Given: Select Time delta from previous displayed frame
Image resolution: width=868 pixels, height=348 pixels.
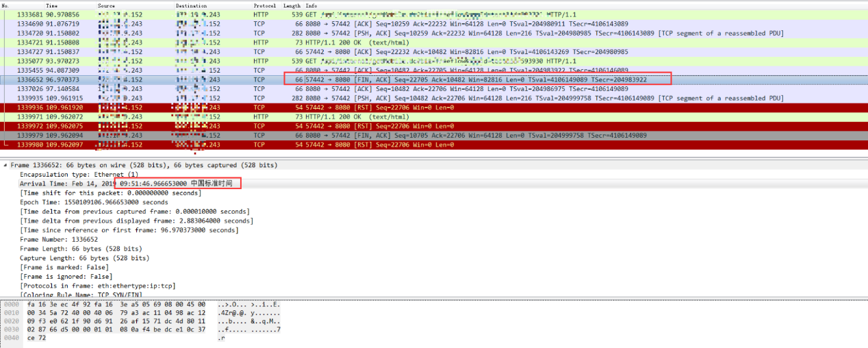Looking at the screenshot, I should coord(136,221).
